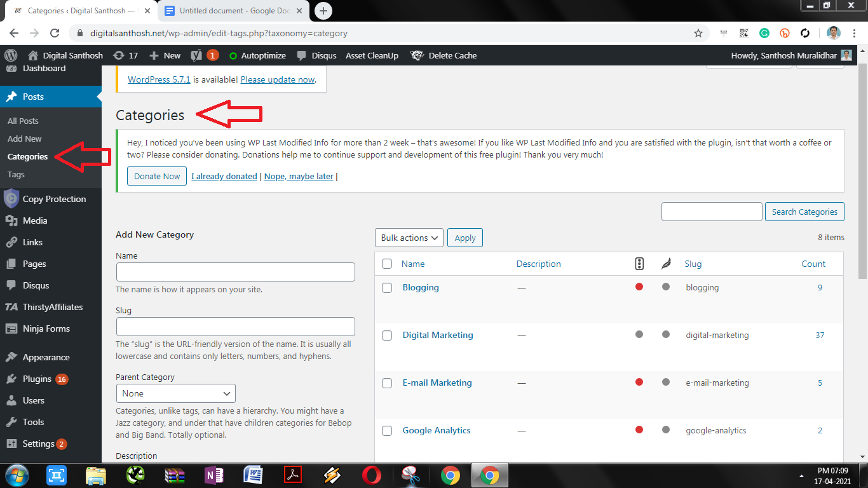Open the Bulk actions dropdown

coord(409,238)
